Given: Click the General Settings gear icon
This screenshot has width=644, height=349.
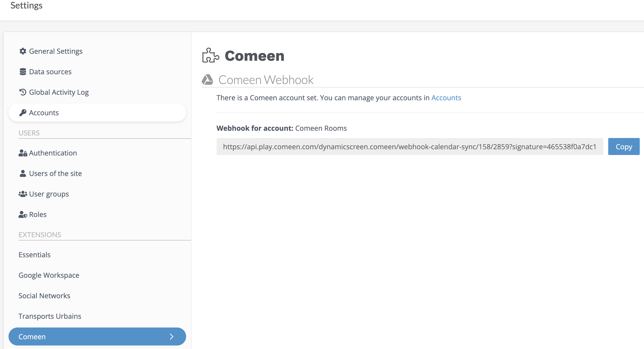Looking at the screenshot, I should pos(23,51).
